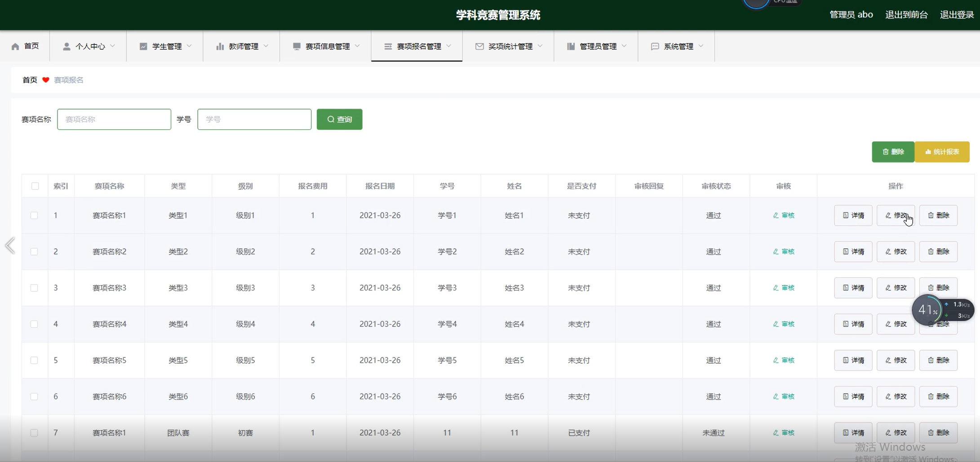Click the icon beside 管理员管理
This screenshot has width=980, height=462.
571,46
